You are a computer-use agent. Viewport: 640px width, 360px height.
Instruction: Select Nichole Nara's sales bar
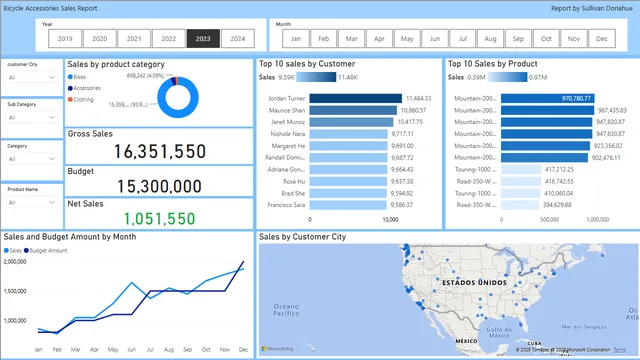[x=349, y=134]
